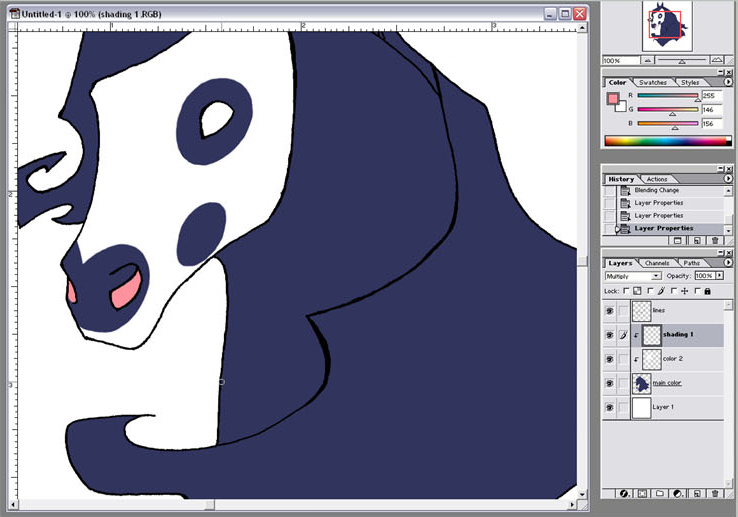Click document vertical scrollbar down arrow

[x=582, y=494]
